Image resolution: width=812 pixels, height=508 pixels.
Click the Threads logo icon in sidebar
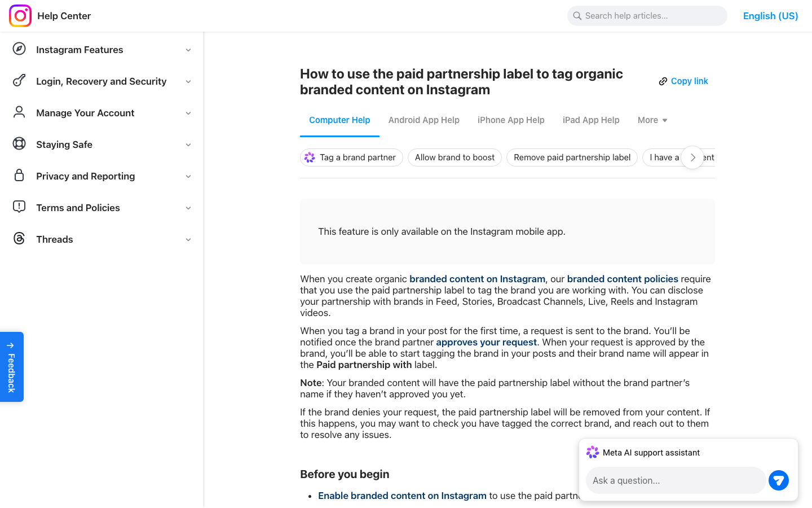pos(19,238)
